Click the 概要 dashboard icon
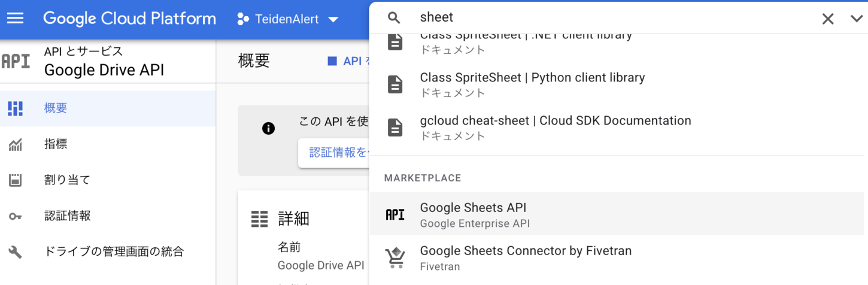Viewport: 868px width, 285px height. [15, 108]
